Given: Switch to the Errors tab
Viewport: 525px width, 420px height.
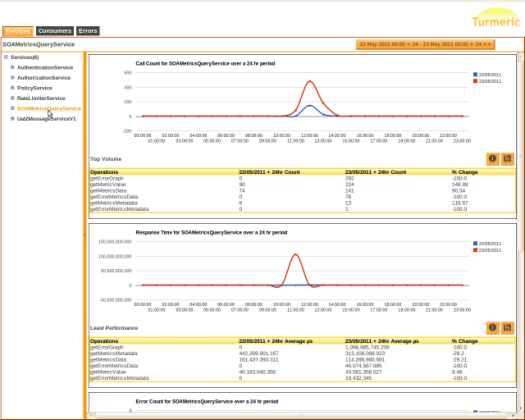Looking at the screenshot, I should coord(88,31).
